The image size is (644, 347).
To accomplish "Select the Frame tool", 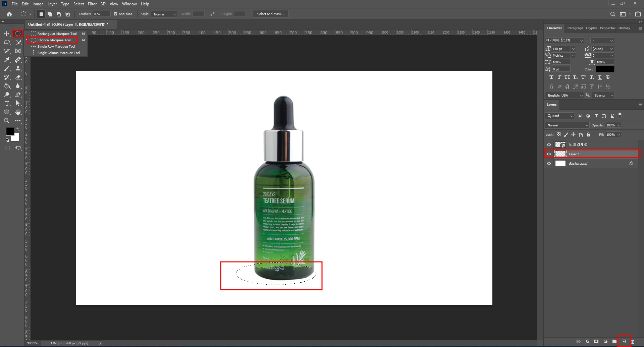I will 18,51.
